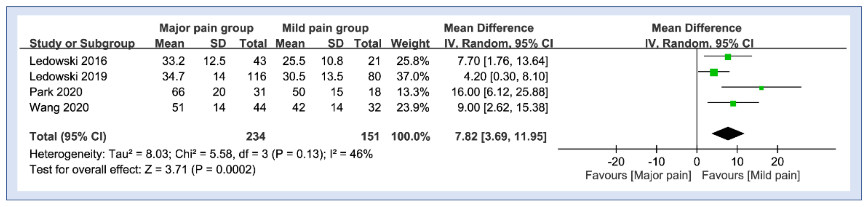Viewport: 868px width, 207px height.
Task: Click the Mild pain group heading
Action: [325, 28]
